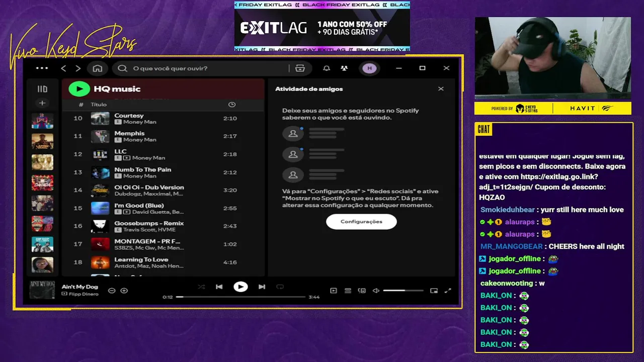The width and height of the screenshot is (644, 362).
Task: Open notifications bell icon
Action: click(x=327, y=68)
